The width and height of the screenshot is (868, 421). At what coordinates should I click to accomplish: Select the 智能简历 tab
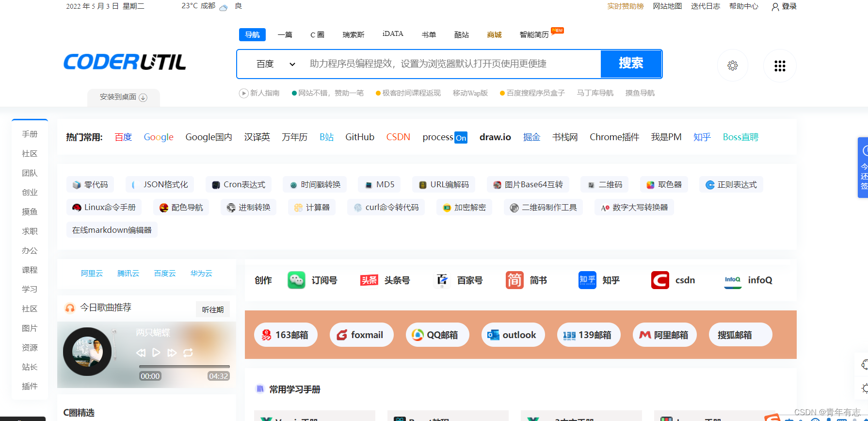point(534,34)
